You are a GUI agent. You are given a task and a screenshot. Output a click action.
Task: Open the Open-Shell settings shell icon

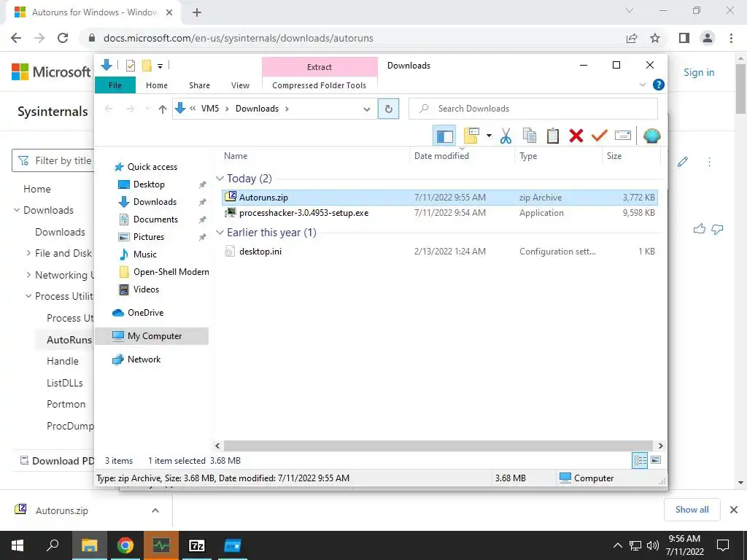coord(651,136)
